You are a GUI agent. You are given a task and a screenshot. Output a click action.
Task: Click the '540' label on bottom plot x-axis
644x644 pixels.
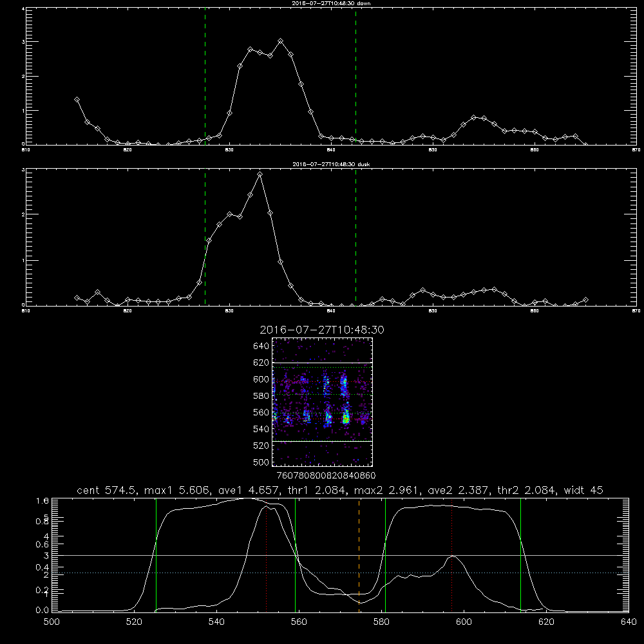pos(216,622)
